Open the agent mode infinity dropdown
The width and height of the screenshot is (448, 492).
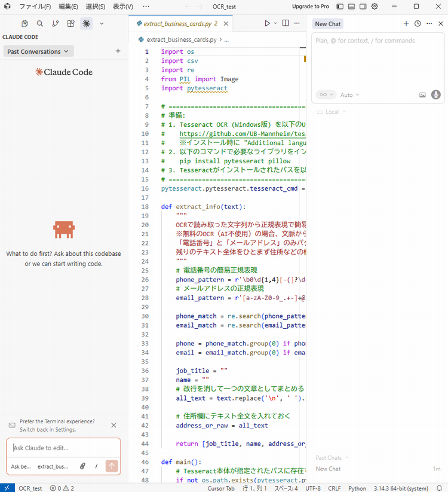[x=326, y=95]
